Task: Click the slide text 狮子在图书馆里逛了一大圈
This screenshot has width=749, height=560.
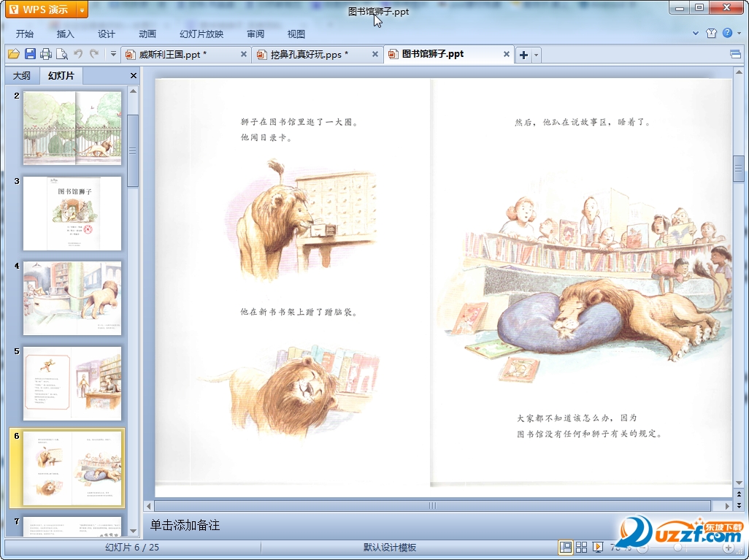Action: point(299,122)
